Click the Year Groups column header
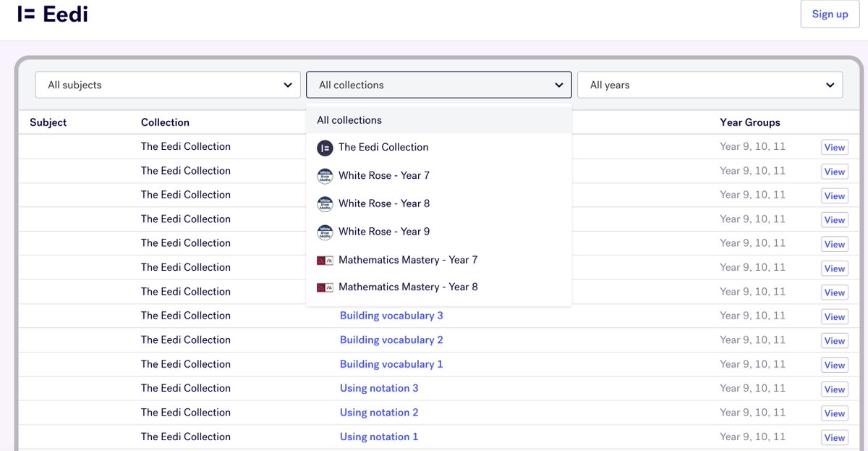Viewport: 868px width, 451px height. tap(750, 122)
